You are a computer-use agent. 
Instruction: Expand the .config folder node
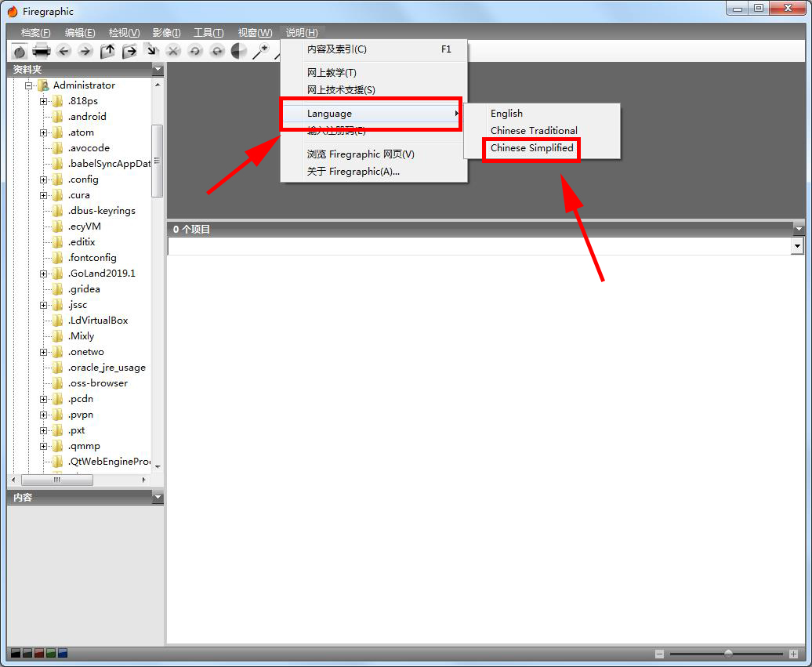click(x=44, y=179)
